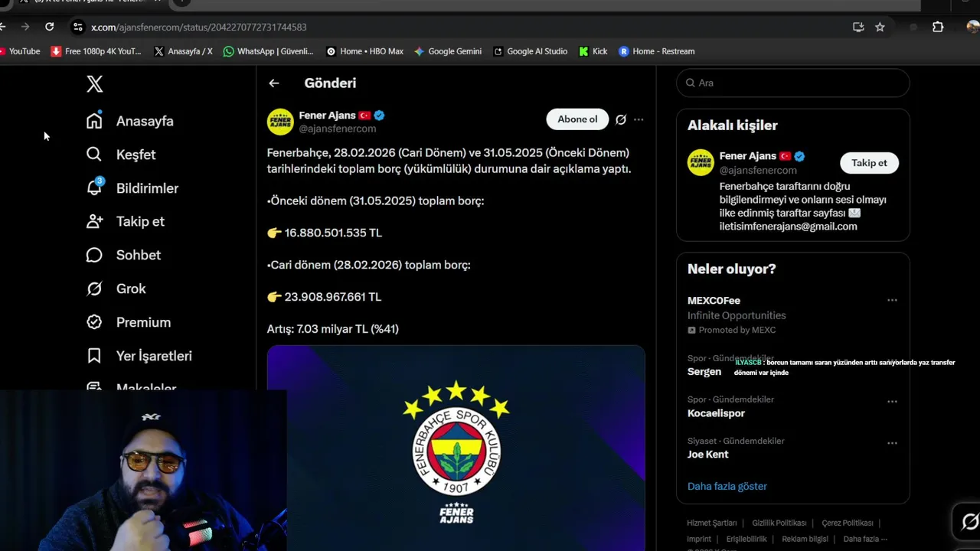The width and height of the screenshot is (980, 551).
Task: Click Fener Ajans avatar in Alakalı kişiler
Action: pos(701,162)
